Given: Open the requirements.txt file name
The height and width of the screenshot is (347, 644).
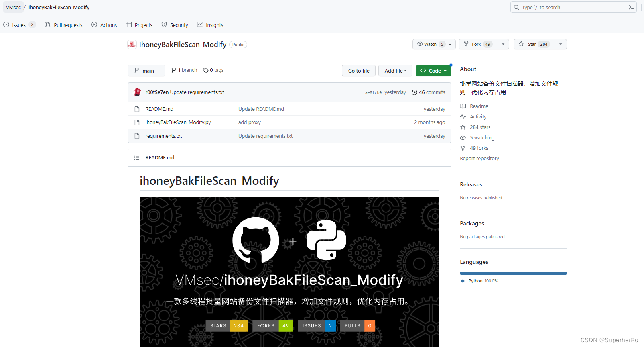Looking at the screenshot, I should (164, 136).
